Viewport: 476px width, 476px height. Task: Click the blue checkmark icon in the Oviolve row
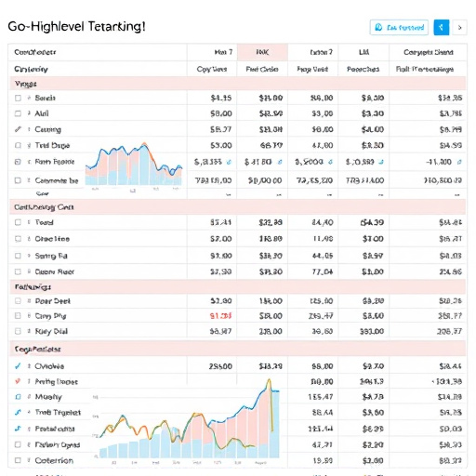click(18, 366)
